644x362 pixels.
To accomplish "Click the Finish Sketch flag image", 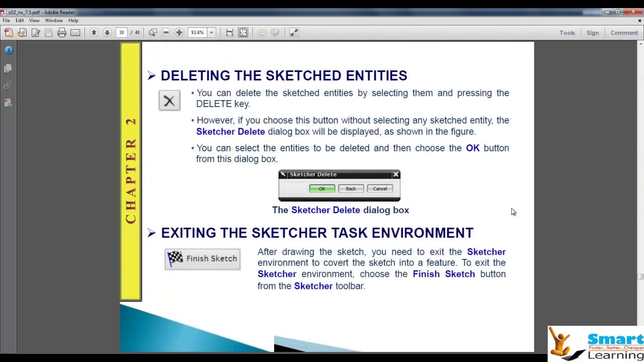I will coord(202,259).
